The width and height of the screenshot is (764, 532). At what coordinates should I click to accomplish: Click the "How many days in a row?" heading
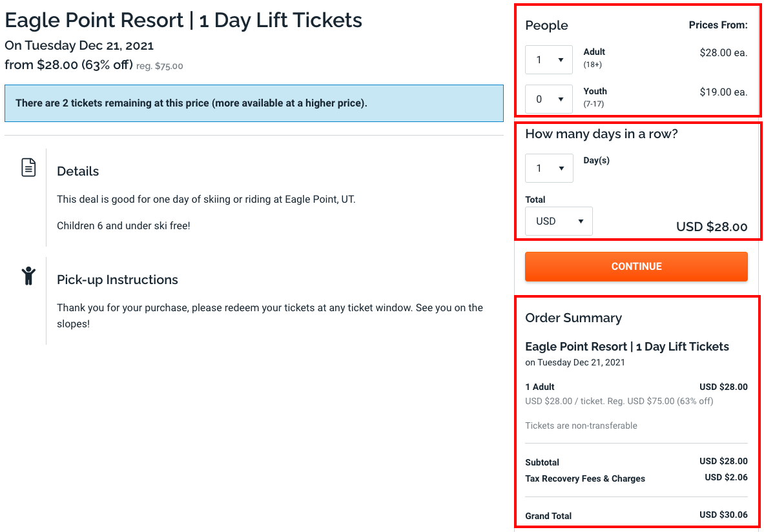point(601,134)
